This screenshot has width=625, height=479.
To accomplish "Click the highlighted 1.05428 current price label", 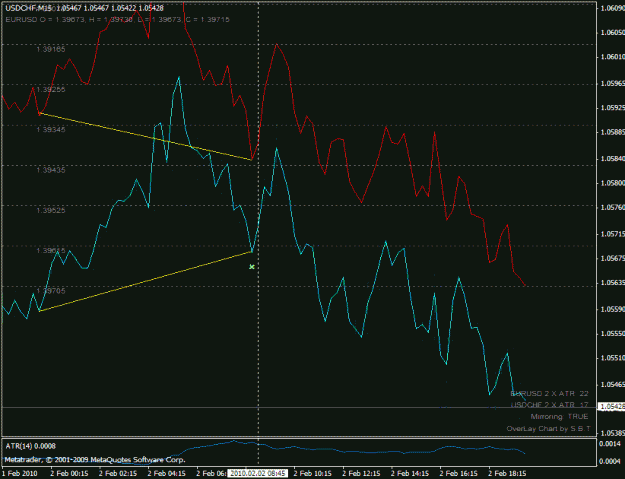I will point(612,407).
